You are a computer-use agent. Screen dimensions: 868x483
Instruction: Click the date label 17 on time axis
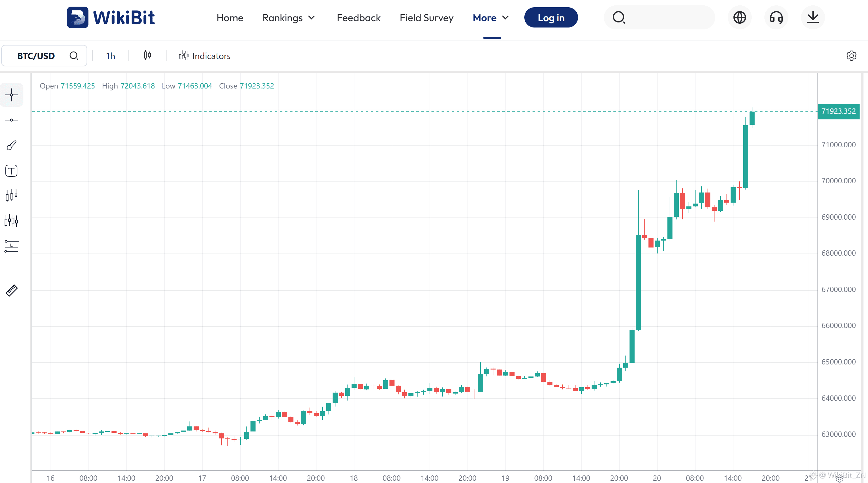click(x=202, y=478)
